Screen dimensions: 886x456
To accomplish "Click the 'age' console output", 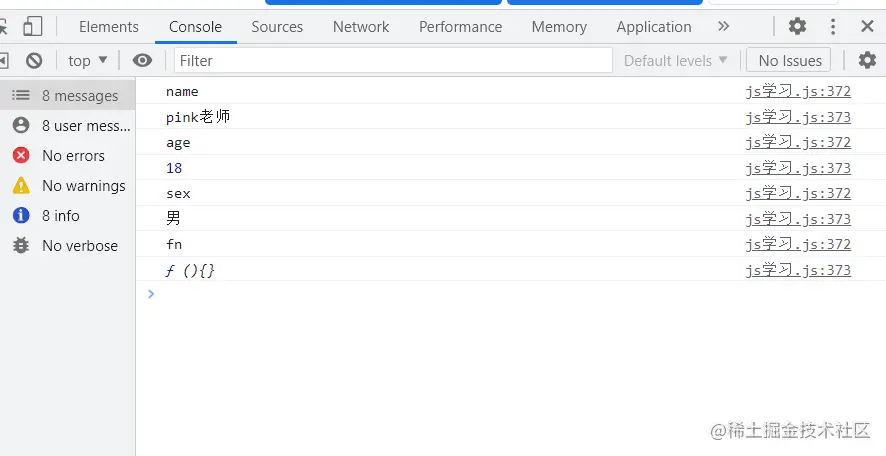I will click(x=178, y=143).
